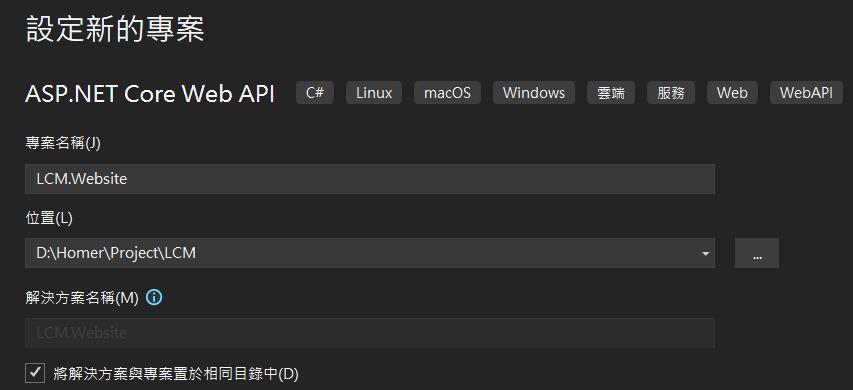Click the Linux tag

(374, 92)
